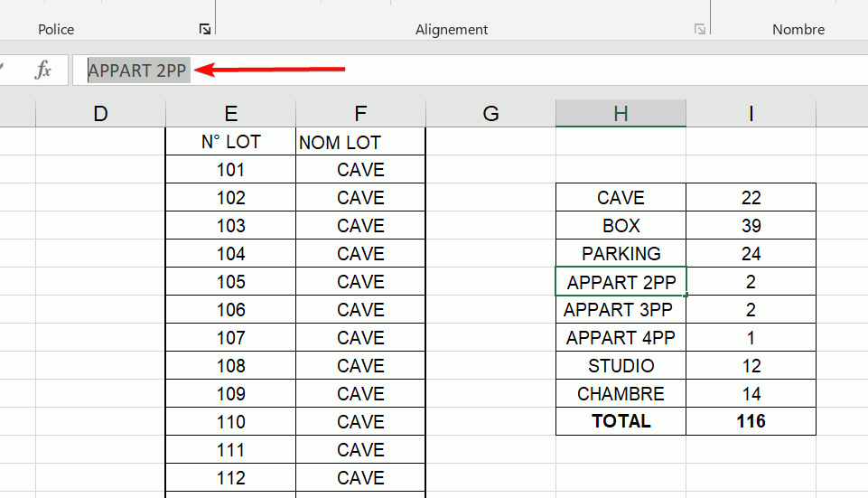Click the CHAMBRE count cell showing 14

pos(751,394)
